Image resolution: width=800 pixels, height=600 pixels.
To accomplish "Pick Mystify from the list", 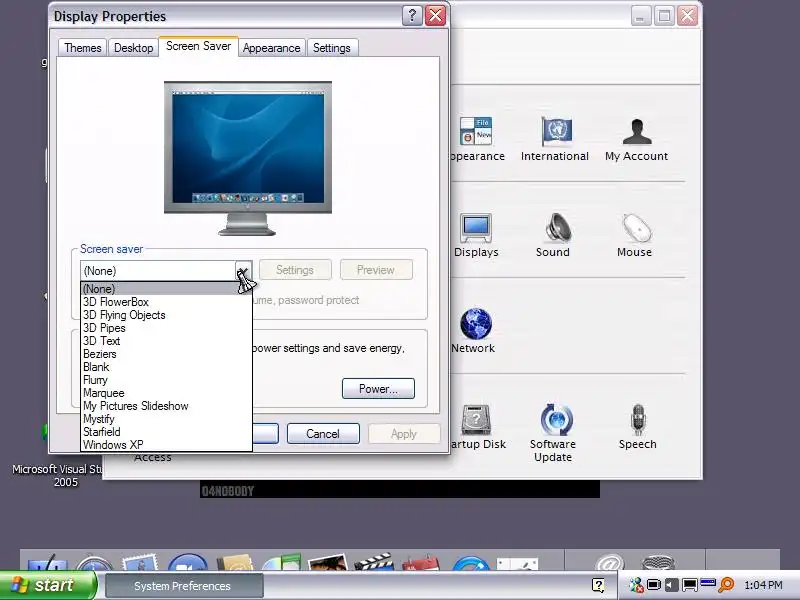I will [166, 419].
